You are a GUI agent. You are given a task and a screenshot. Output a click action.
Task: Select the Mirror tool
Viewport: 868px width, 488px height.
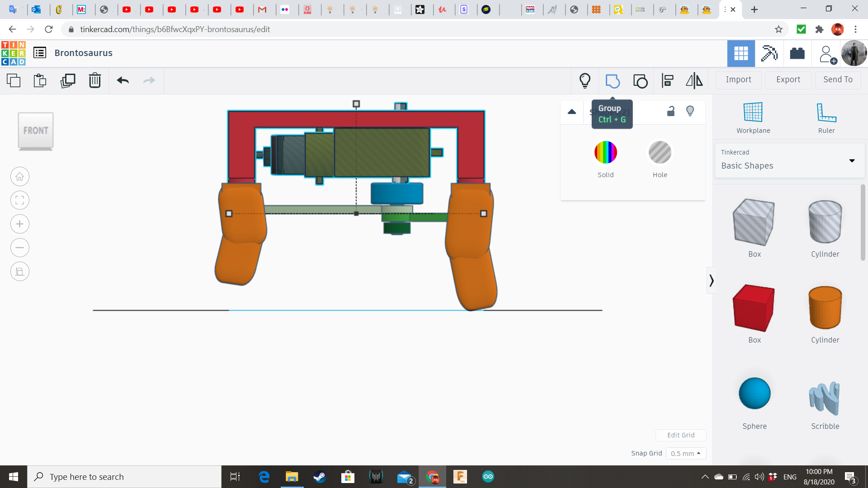[694, 81]
